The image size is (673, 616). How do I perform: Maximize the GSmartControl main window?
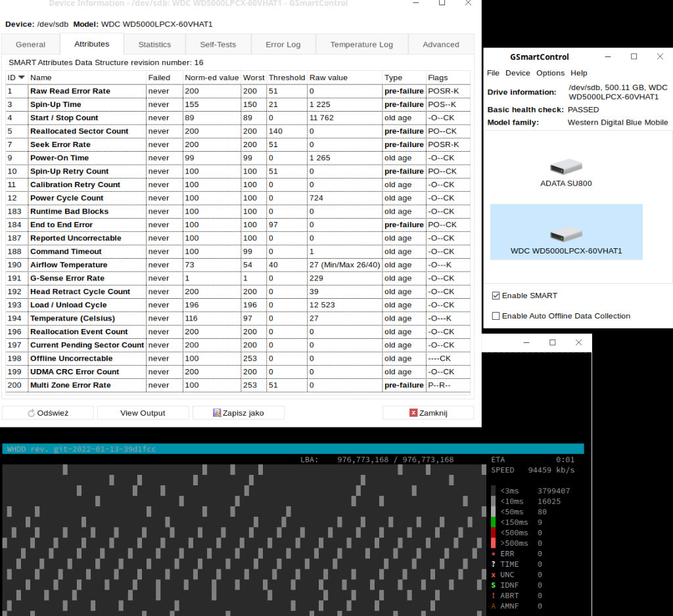click(634, 57)
